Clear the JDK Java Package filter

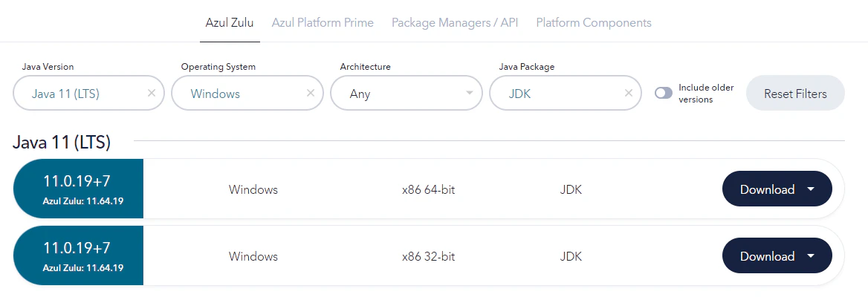(628, 93)
